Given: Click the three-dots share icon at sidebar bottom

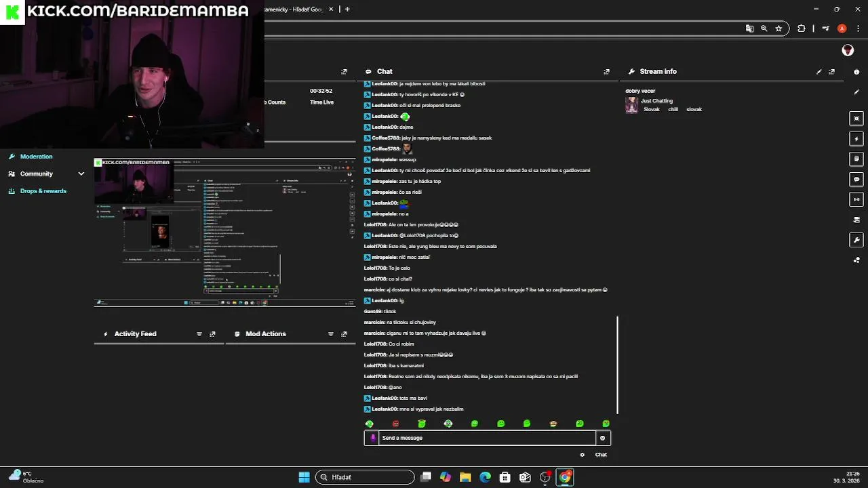Looking at the screenshot, I should pos(856,260).
